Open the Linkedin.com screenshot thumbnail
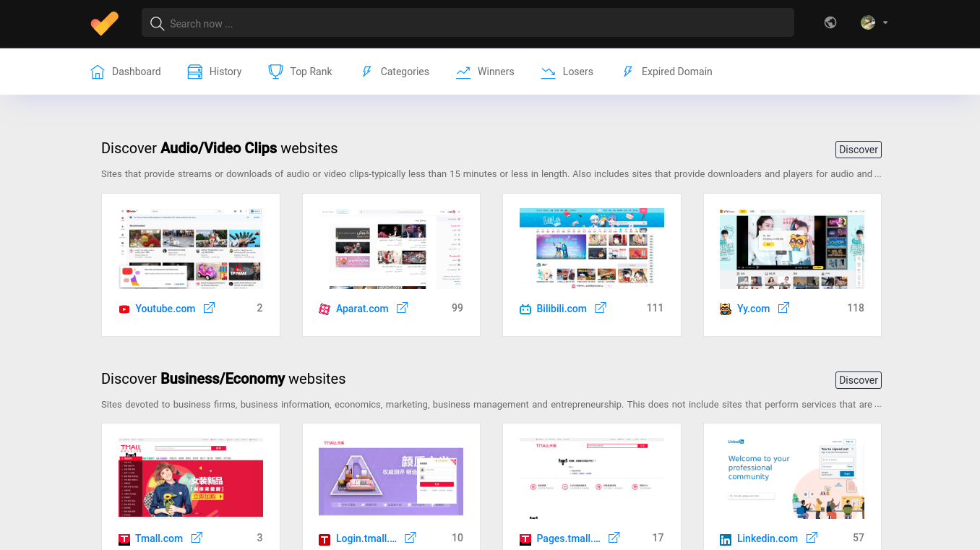980x550 pixels. (792, 478)
